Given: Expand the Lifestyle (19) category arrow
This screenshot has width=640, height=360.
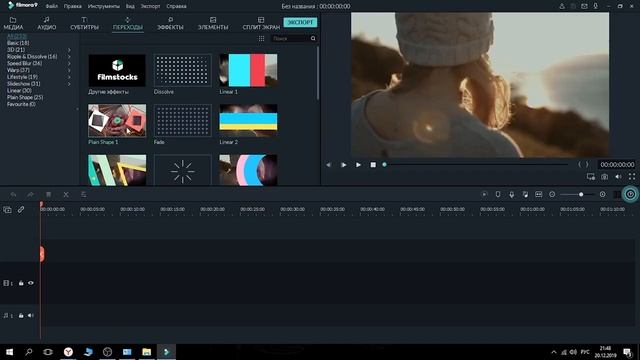Looking at the screenshot, I should coord(69,77).
